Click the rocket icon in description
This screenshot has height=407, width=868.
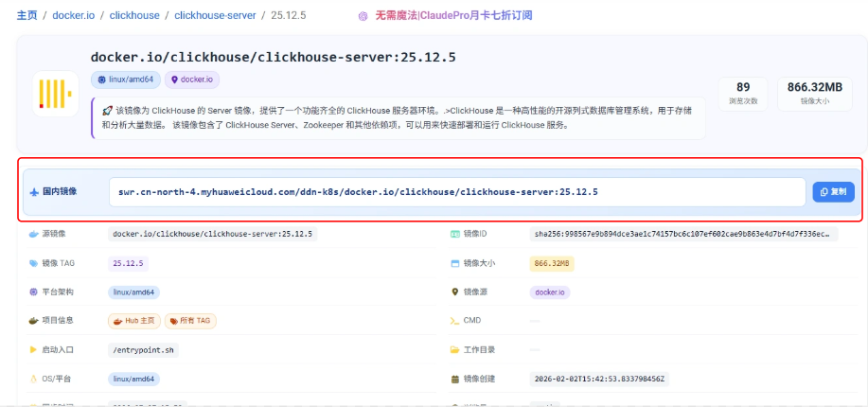click(107, 111)
